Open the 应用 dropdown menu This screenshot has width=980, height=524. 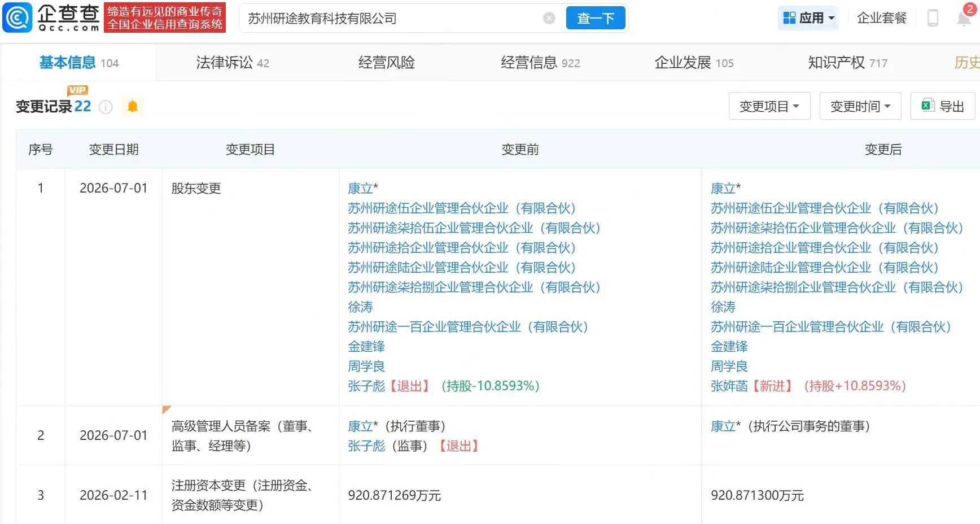click(808, 18)
